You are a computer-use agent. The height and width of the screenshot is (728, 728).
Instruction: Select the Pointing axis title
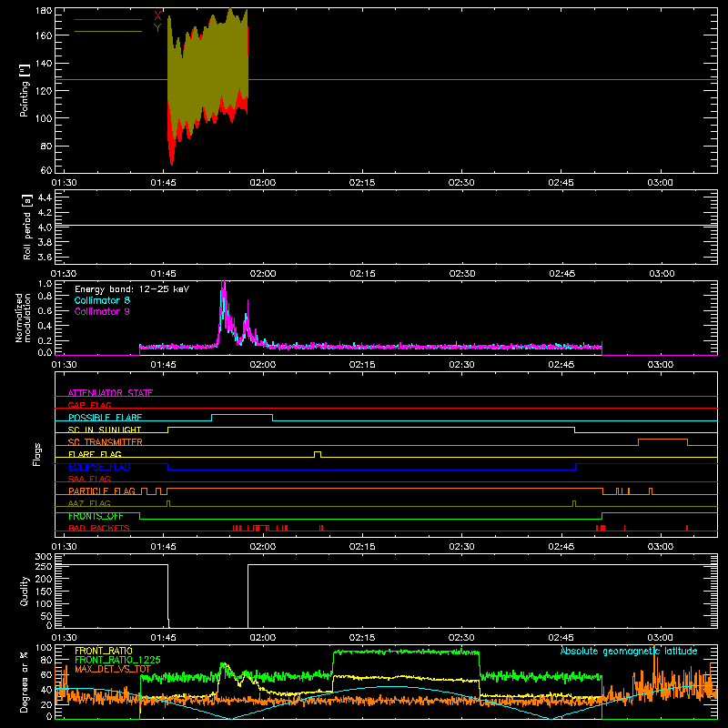(25, 90)
